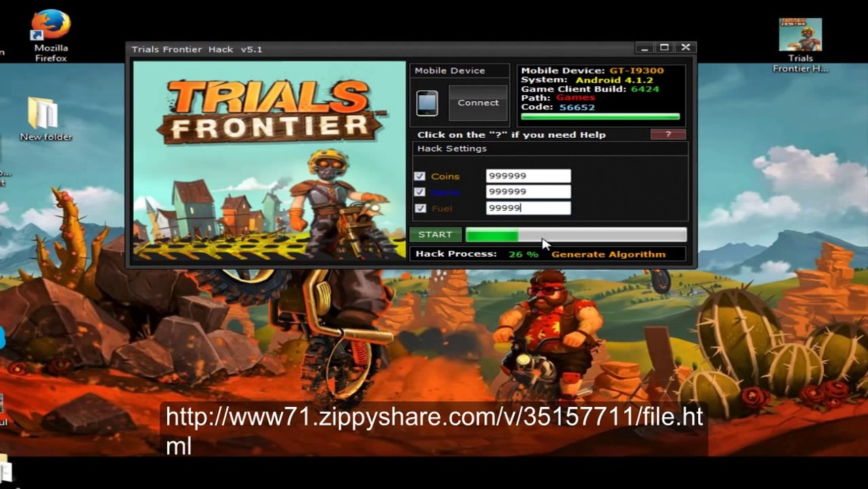Toggle the Coins checkbox

(x=420, y=177)
